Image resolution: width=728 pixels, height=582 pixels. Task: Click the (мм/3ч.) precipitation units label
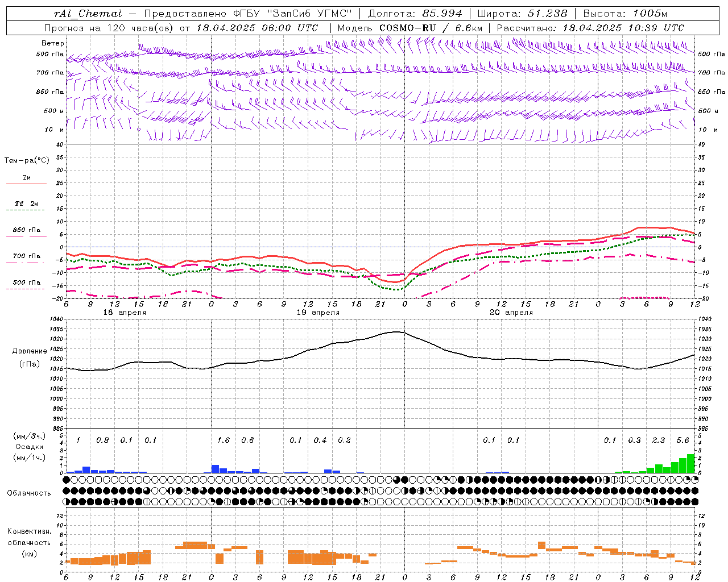click(x=30, y=436)
